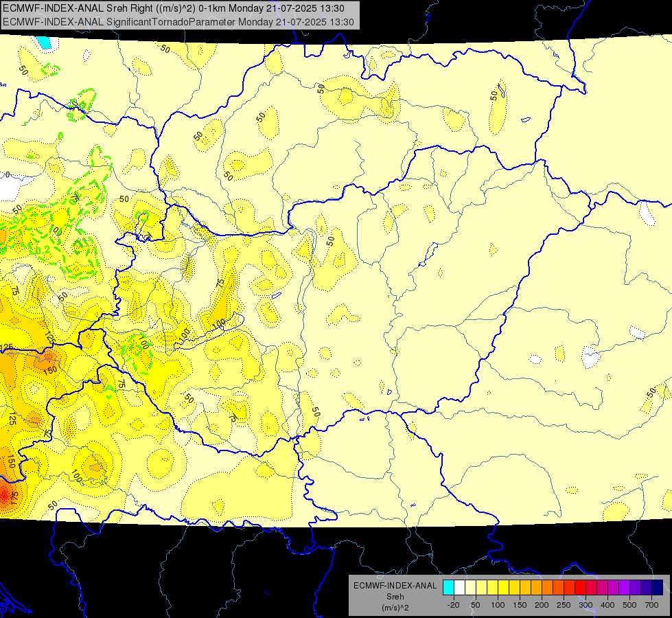Select the bright violet legend swatch
The image size is (672, 618).
click(625, 588)
